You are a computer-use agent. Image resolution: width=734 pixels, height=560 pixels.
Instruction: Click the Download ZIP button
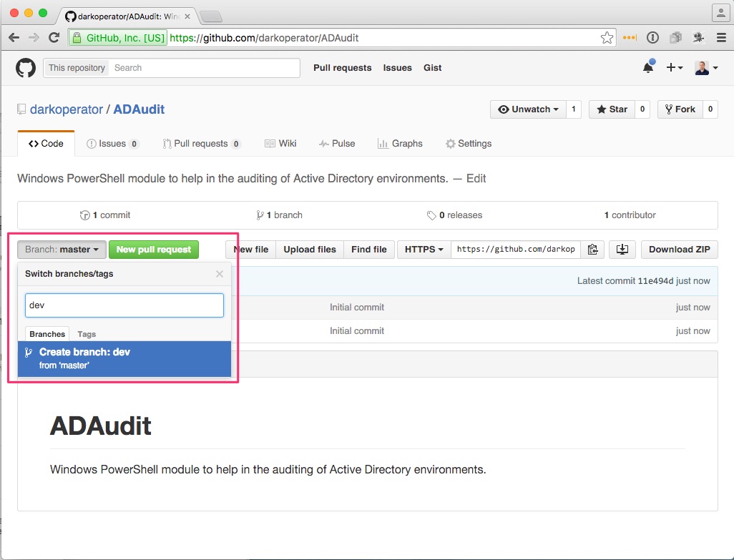[679, 250]
